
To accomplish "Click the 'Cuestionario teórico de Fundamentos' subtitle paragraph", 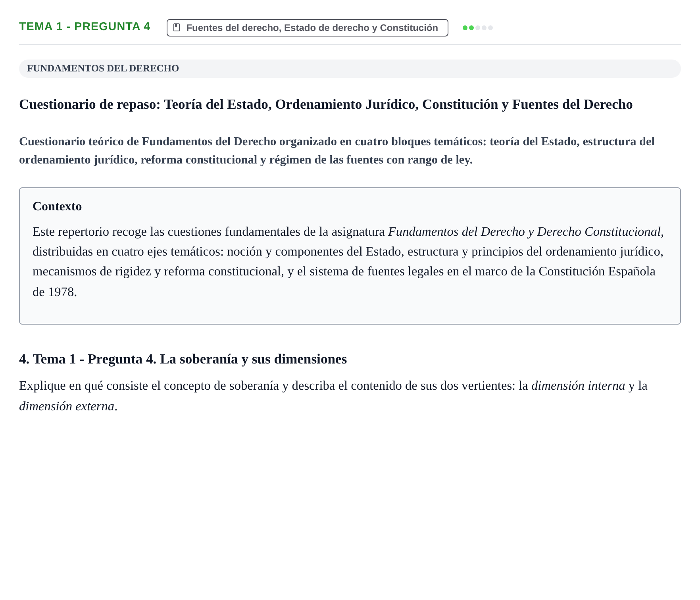I will tap(337, 150).
